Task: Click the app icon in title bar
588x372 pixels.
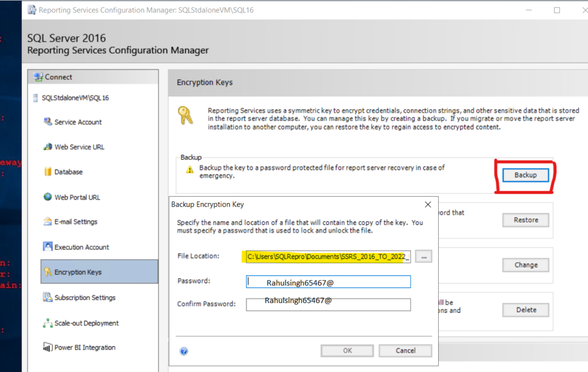Action: pos(32,10)
